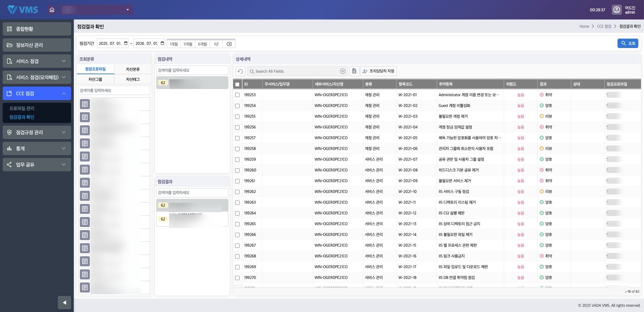The height and width of the screenshot is (312, 644).
Task: Check the row 199254 checkbox
Action: coord(237,106)
